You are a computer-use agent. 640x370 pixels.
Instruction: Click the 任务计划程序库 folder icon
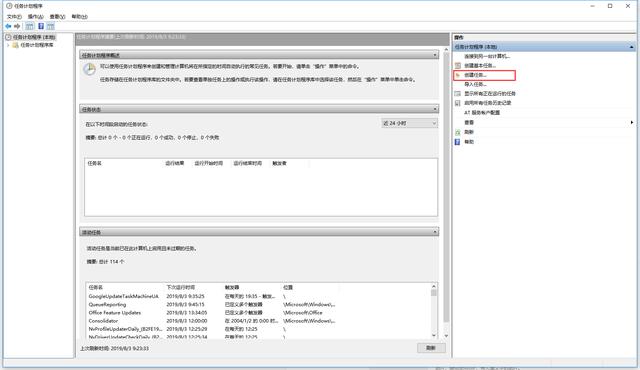coord(16,45)
